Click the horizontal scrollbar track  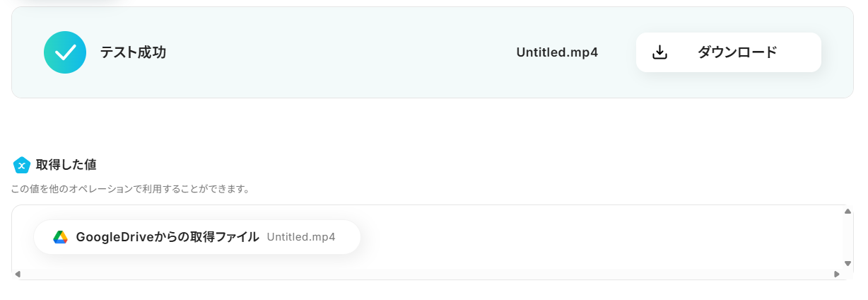pyautogui.click(x=424, y=274)
